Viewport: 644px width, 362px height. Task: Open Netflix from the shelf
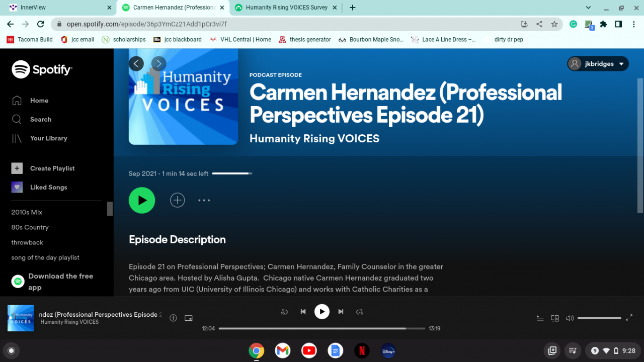pyautogui.click(x=362, y=350)
